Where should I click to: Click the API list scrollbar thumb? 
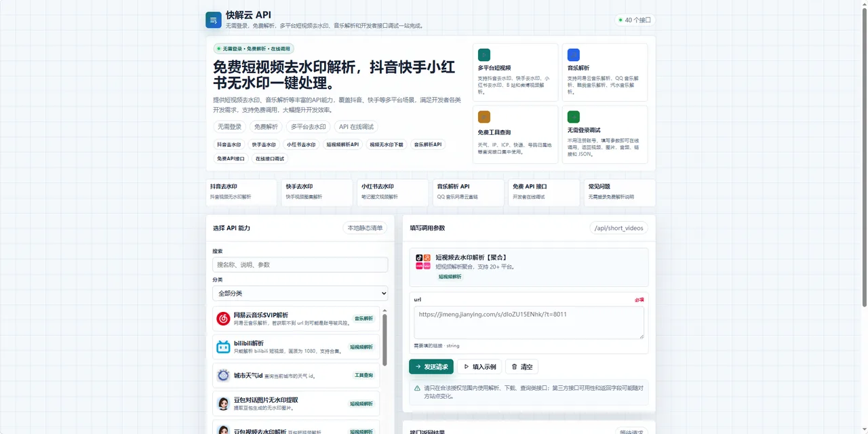385,340
